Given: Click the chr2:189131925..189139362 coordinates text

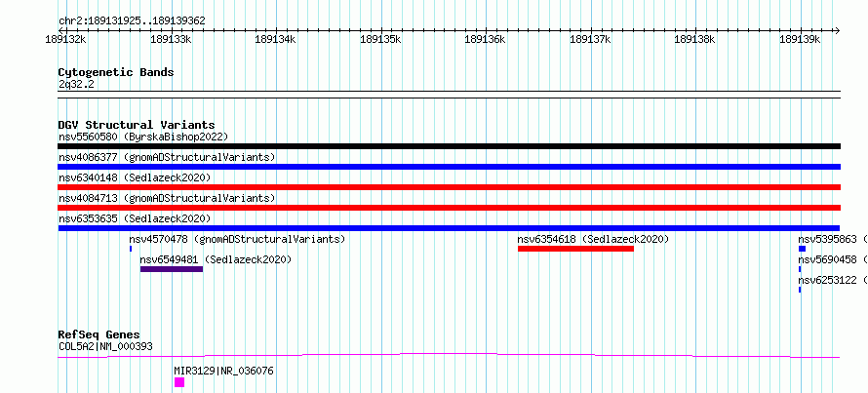Looking at the screenshot, I should point(132,21).
